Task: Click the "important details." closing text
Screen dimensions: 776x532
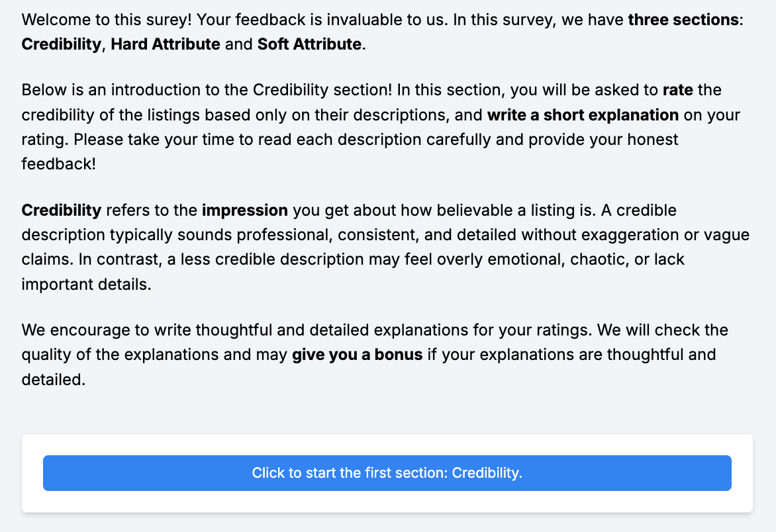Action: coord(82,284)
